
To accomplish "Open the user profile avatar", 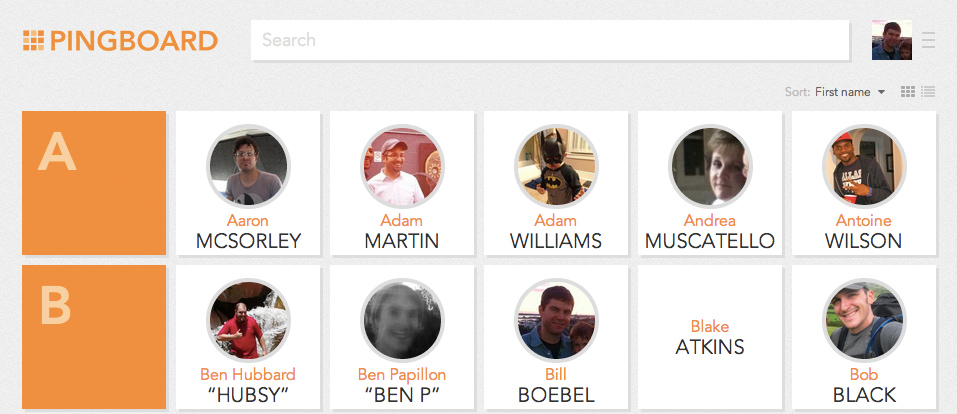I will click(x=891, y=40).
